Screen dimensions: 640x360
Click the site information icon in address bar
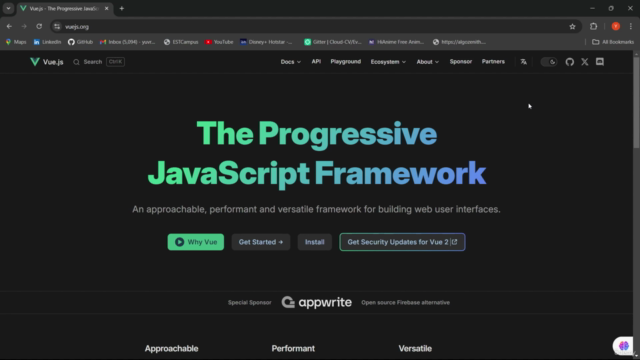57,27
